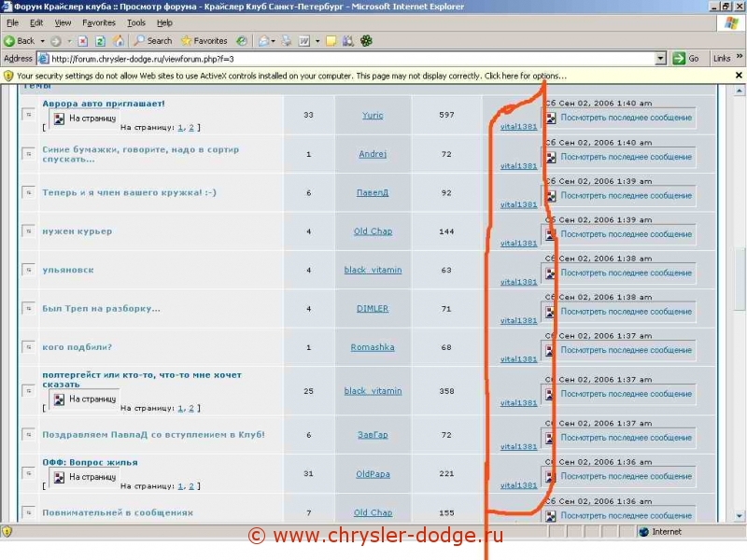
Task: Open author profile OldPapa
Action: pos(373,474)
